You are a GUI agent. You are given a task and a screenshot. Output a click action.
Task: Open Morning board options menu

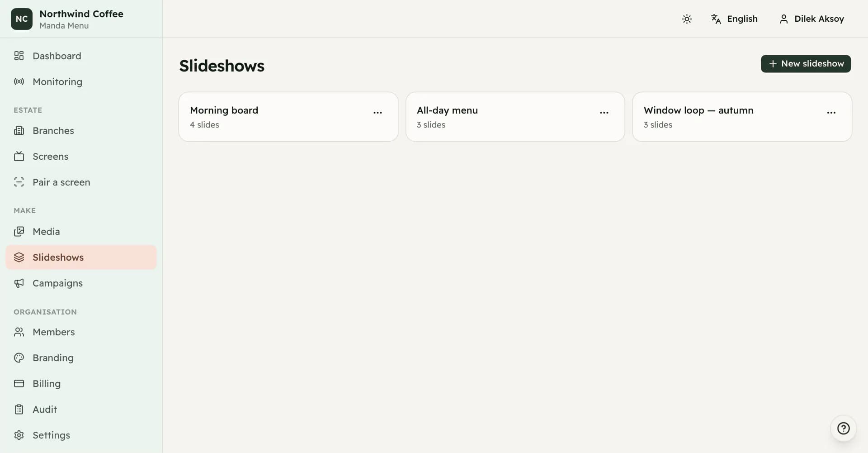coord(377,112)
